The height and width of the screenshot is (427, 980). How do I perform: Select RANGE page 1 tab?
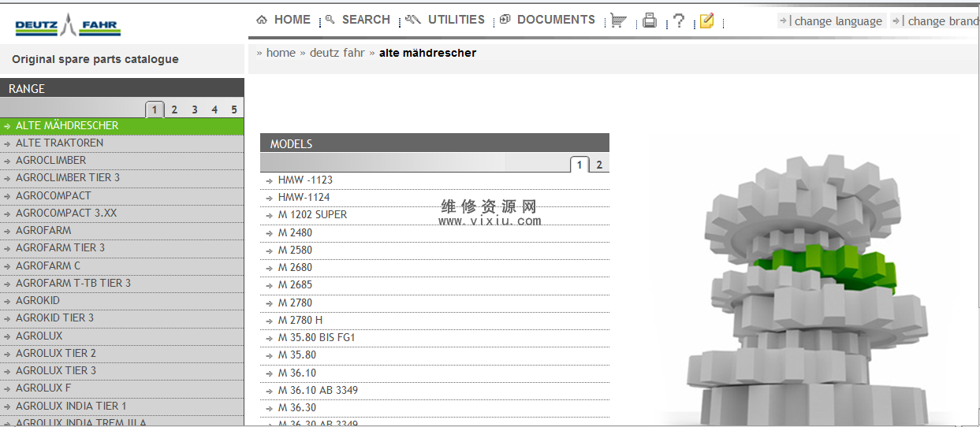[155, 110]
